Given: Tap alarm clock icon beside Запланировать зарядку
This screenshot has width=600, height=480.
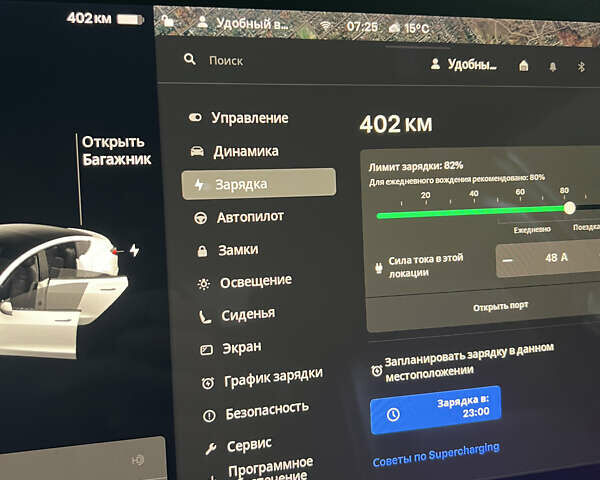Looking at the screenshot, I should tap(377, 371).
